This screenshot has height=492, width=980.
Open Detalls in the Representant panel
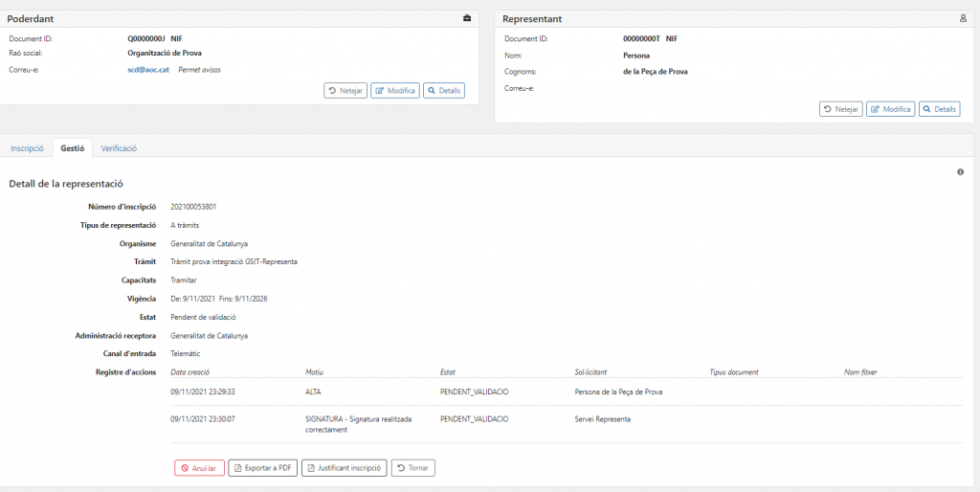point(939,109)
